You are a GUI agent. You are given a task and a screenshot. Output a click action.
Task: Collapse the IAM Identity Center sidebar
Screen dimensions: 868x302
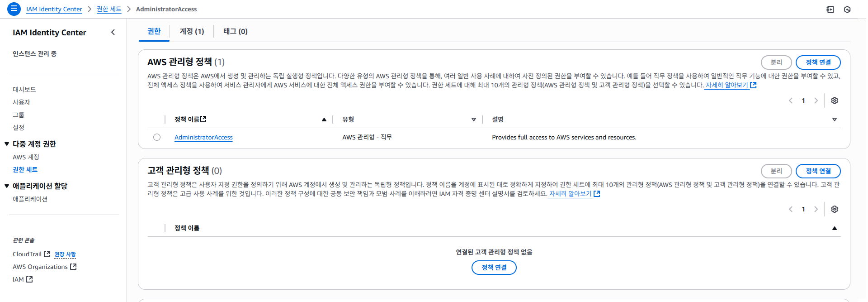click(x=113, y=32)
